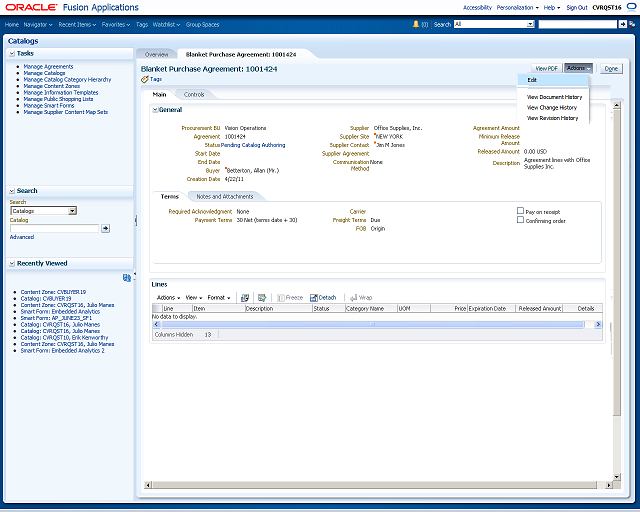Open the Lines Format menu
The width and height of the screenshot is (640, 512).
pyautogui.click(x=219, y=298)
